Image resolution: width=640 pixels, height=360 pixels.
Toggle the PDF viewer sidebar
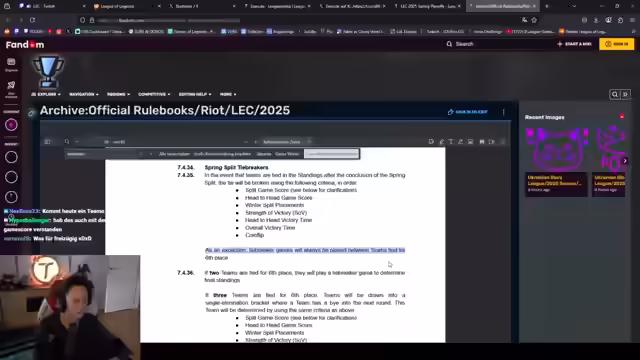click(47, 142)
